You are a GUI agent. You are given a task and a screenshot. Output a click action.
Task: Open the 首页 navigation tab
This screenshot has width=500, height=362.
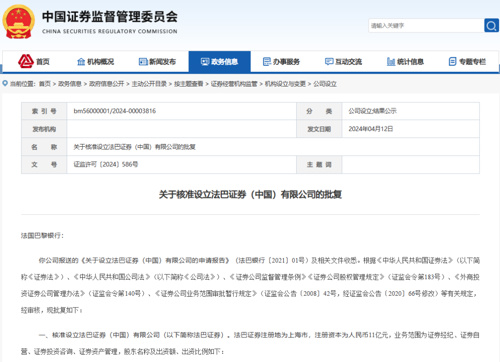coord(34,62)
